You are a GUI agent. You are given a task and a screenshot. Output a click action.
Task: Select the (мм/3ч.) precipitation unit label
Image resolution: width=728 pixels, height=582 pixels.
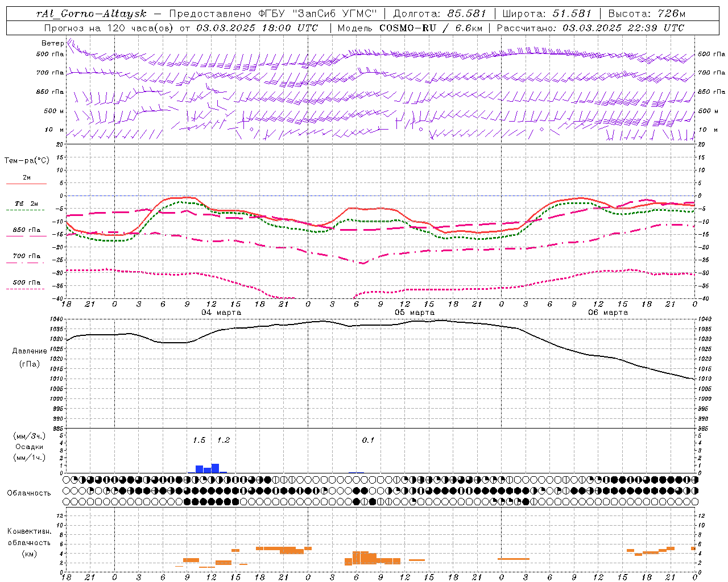click(29, 436)
